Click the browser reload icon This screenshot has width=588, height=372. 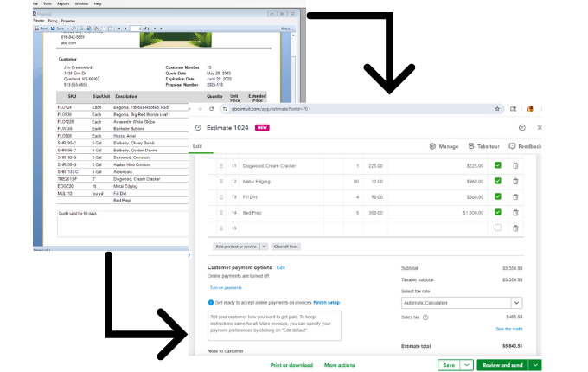pyautogui.click(x=212, y=109)
